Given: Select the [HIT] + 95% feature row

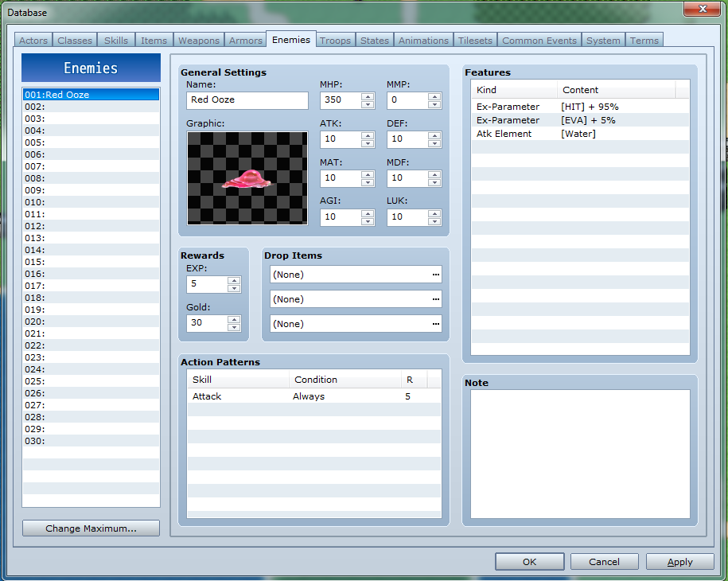Looking at the screenshot, I should (580, 107).
